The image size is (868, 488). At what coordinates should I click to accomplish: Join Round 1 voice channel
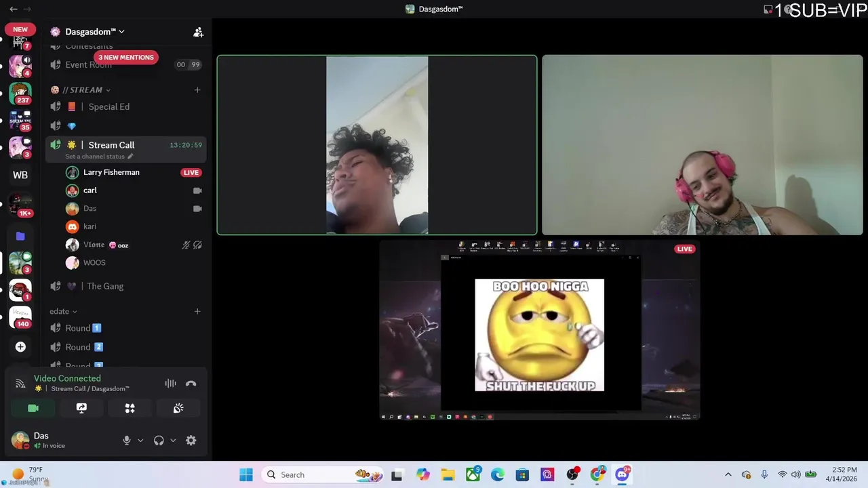[125, 328]
